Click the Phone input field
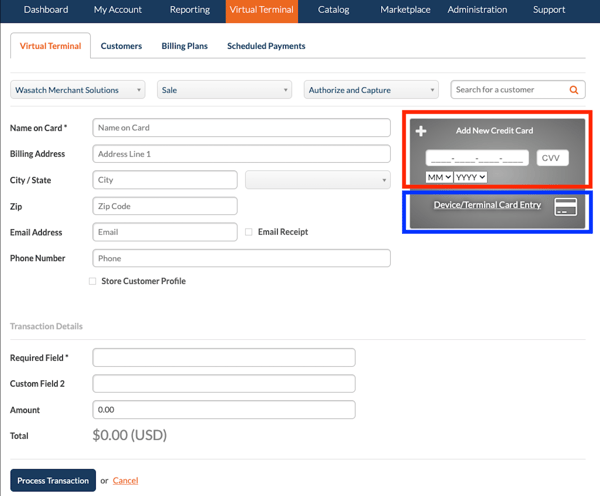This screenshot has height=496, width=600. tap(241, 258)
